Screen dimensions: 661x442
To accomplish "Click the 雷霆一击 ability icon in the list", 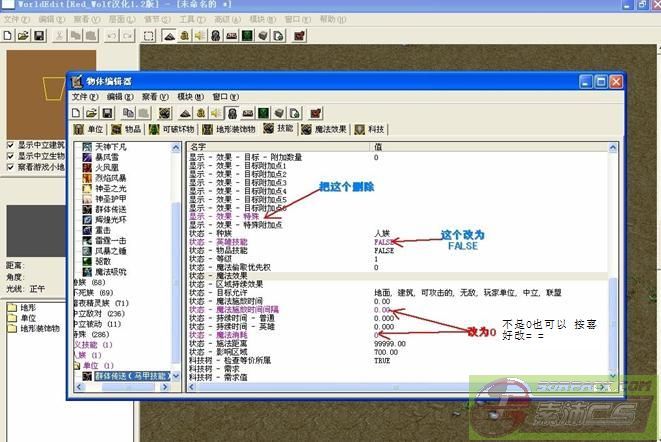I will (x=86, y=242).
